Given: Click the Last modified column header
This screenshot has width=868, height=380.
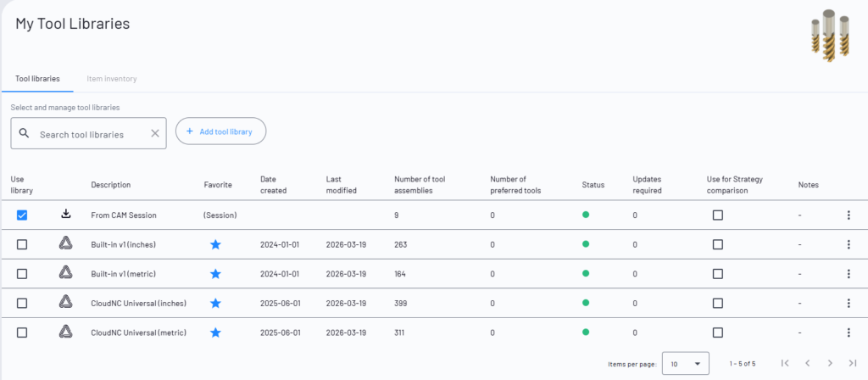Looking at the screenshot, I should coord(341,184).
